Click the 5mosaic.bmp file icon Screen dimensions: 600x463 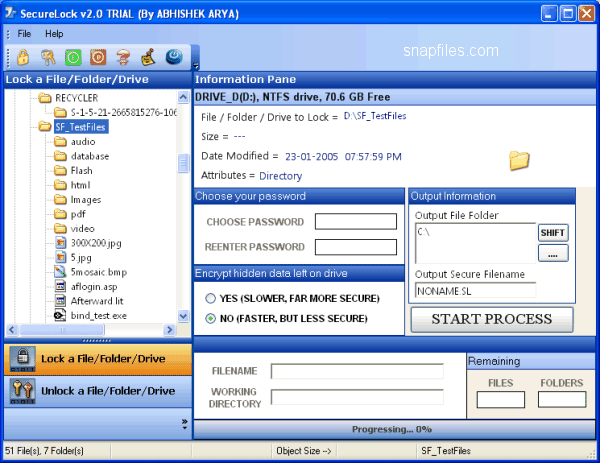tap(60, 272)
